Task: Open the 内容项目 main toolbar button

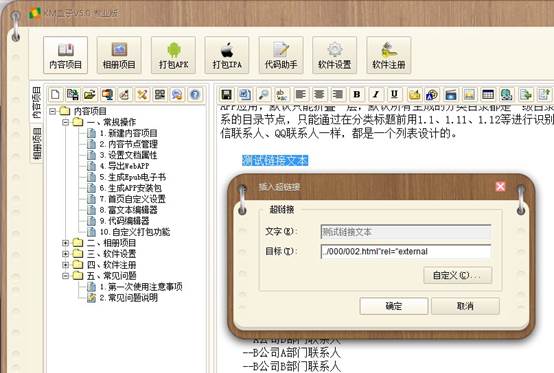Action: pyautogui.click(x=65, y=55)
